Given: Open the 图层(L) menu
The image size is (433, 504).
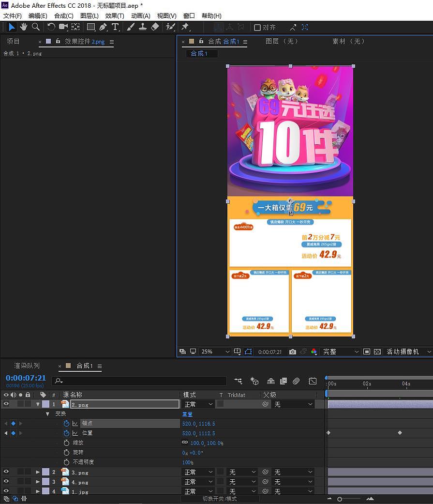Looking at the screenshot, I should tap(89, 16).
